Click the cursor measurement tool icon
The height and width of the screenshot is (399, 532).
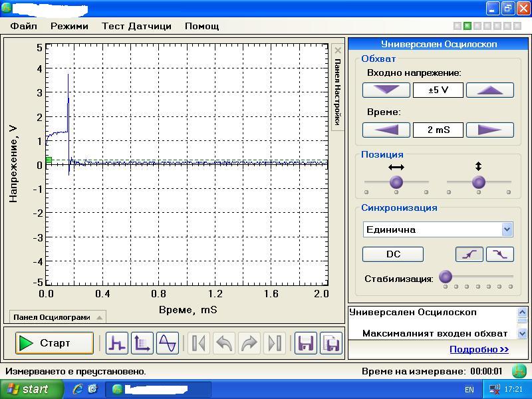118,343
